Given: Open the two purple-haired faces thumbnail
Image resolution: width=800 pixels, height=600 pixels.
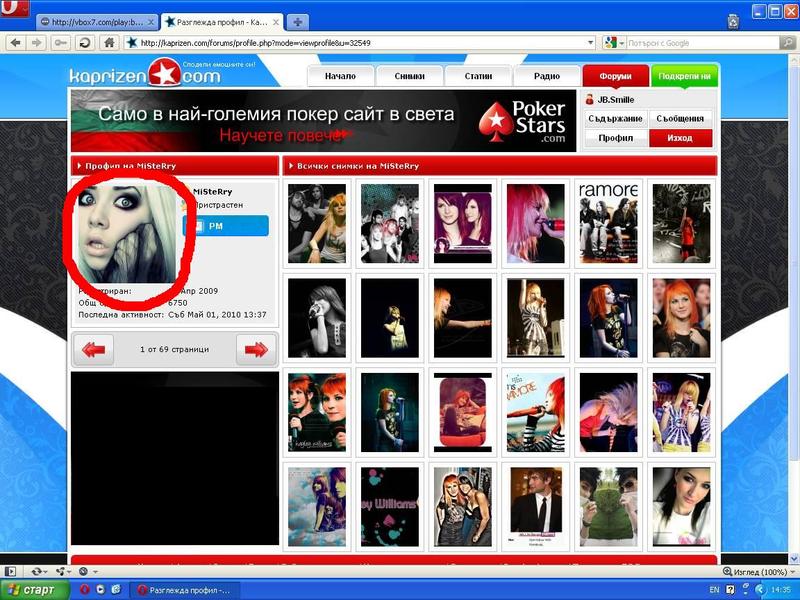Looking at the screenshot, I should 463,224.
